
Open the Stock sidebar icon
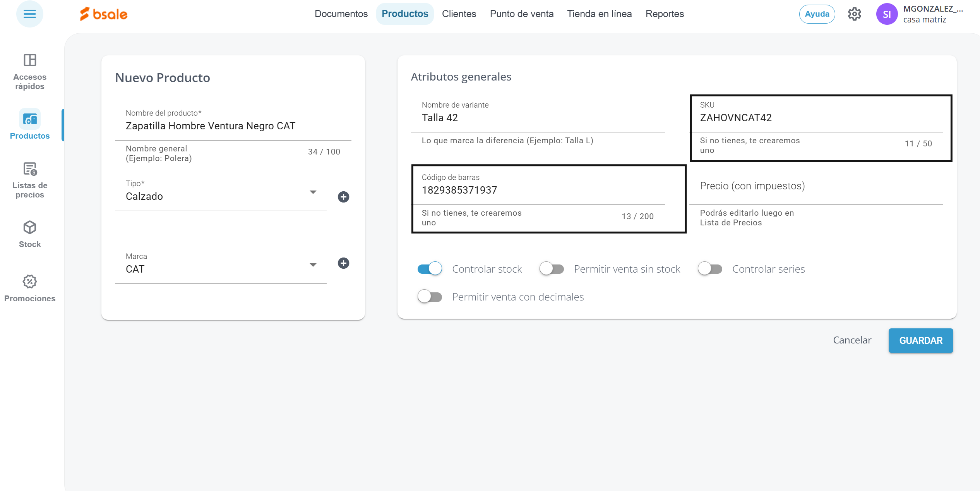30,228
